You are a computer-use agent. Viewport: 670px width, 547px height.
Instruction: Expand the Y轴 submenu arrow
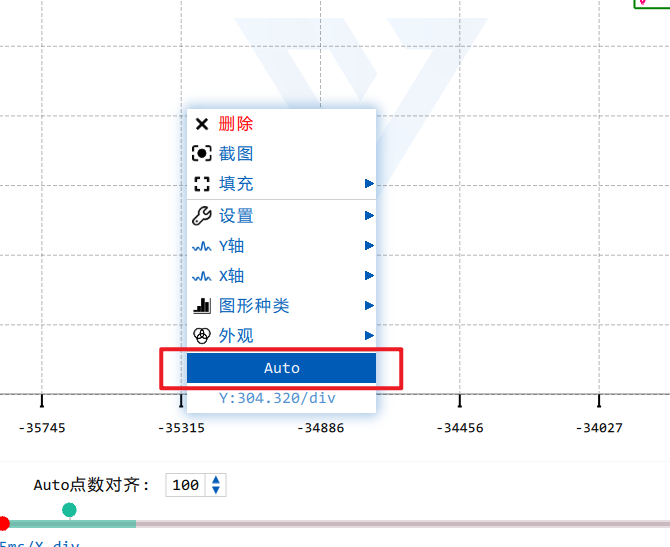(369, 245)
